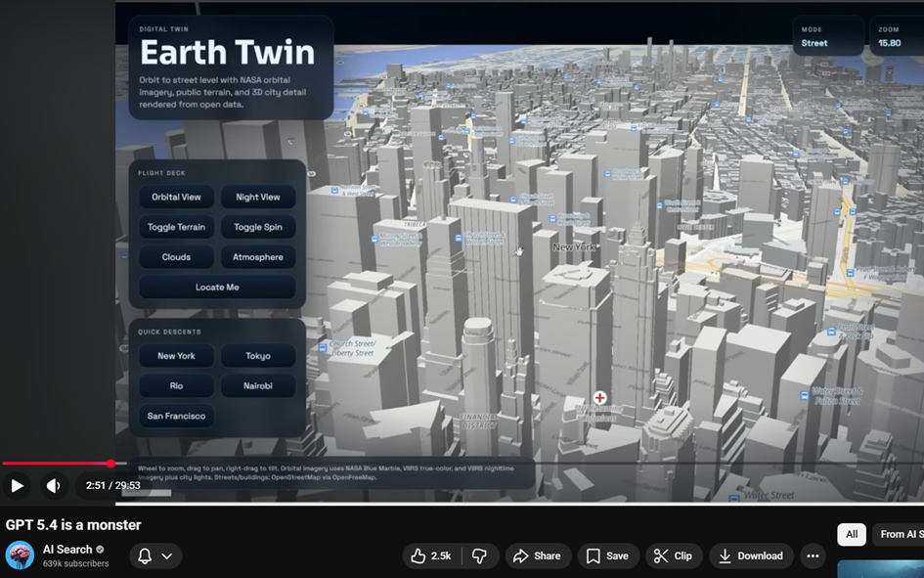This screenshot has width=924, height=578.
Task: Like the video with thumbs up
Action: [x=430, y=556]
